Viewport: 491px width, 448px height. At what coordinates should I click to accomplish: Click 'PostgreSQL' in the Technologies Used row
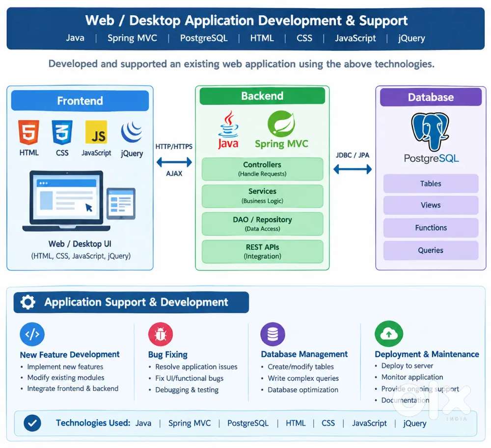[248, 423]
